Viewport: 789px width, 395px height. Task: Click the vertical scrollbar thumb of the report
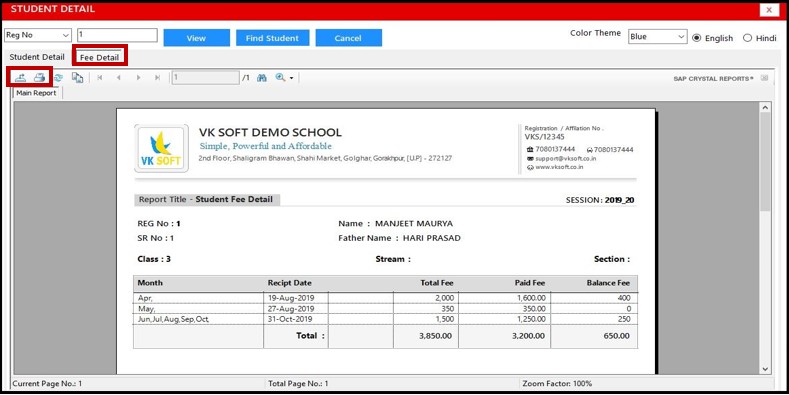[765, 161]
